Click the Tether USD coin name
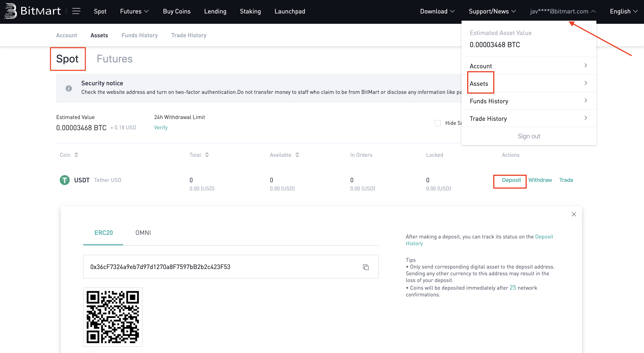The height and width of the screenshot is (353, 644). click(x=107, y=180)
